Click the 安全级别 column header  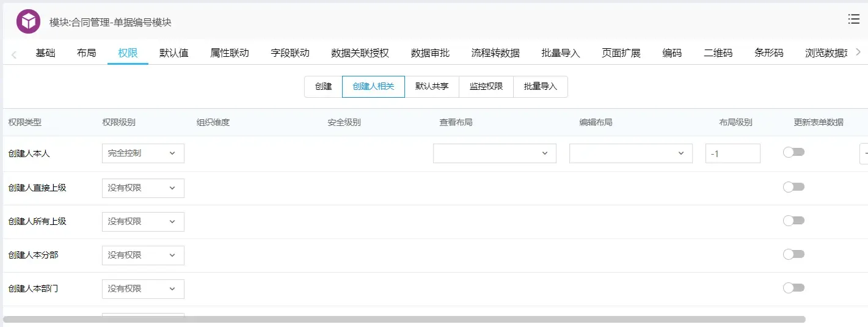coord(344,122)
